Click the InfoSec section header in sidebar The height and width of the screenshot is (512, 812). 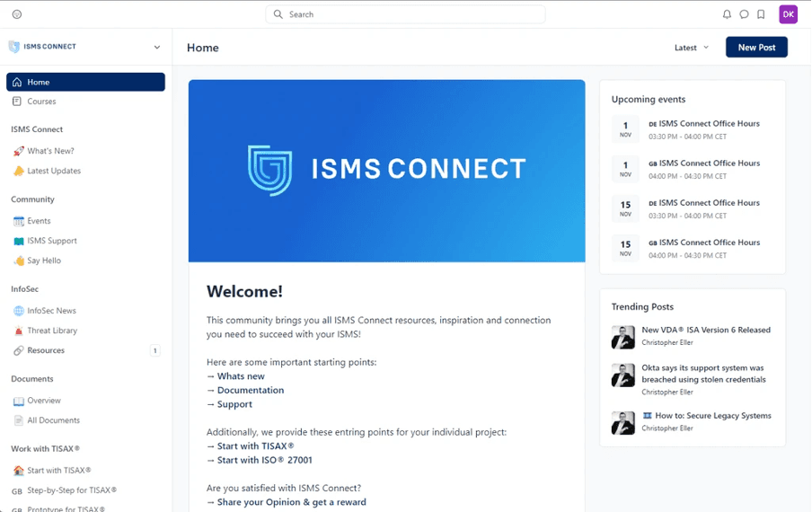25,289
